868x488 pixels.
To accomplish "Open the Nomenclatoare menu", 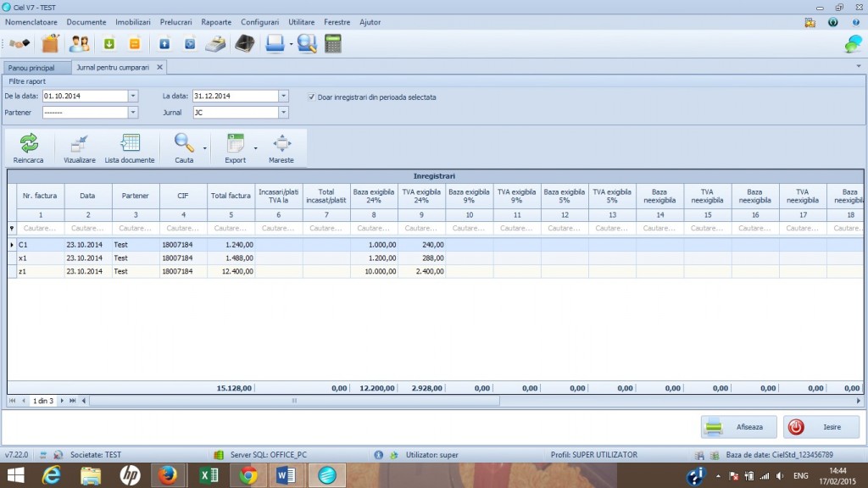I will tap(31, 22).
